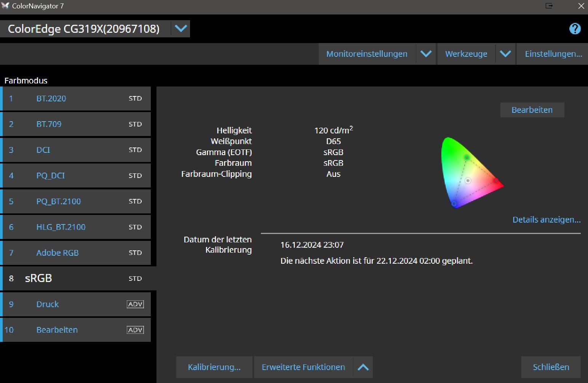Select color mode 5 PQ_BT.2100

pos(75,201)
